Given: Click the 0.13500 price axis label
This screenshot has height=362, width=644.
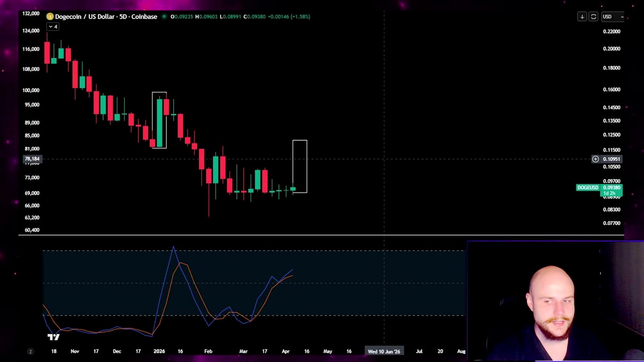Looking at the screenshot, I should (611, 121).
